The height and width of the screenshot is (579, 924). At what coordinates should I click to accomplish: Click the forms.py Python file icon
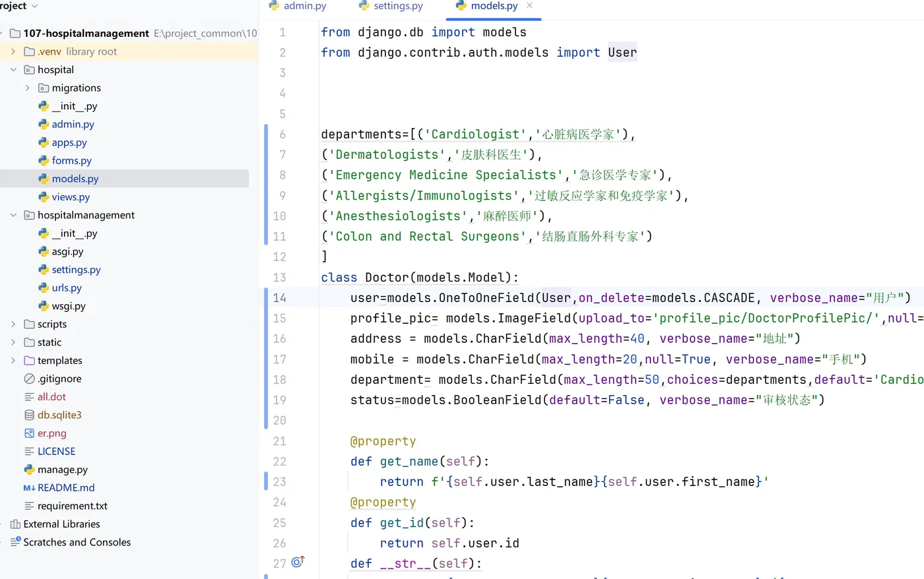pyautogui.click(x=44, y=160)
